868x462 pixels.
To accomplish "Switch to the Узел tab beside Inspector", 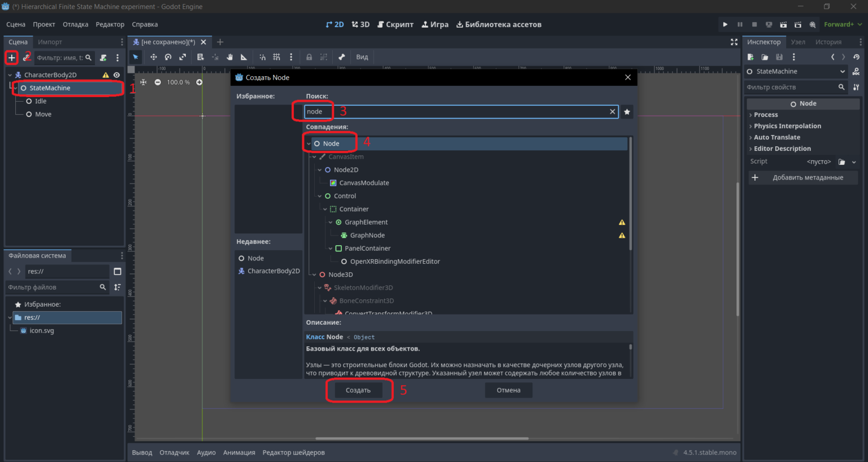I will [x=798, y=42].
